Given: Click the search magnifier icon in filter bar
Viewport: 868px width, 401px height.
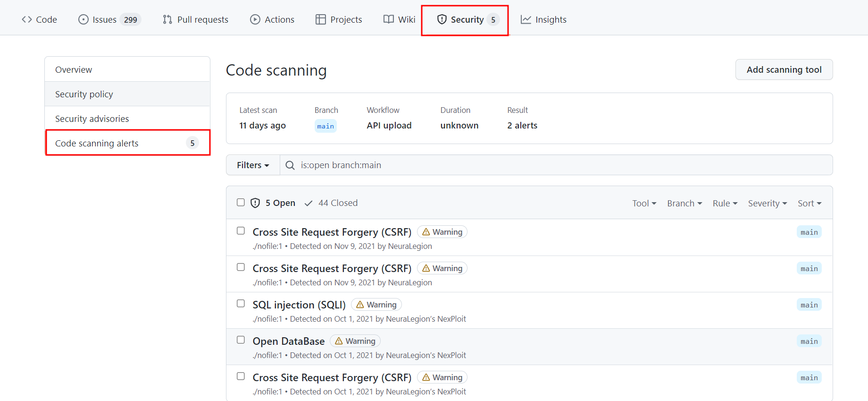Looking at the screenshot, I should (x=290, y=165).
